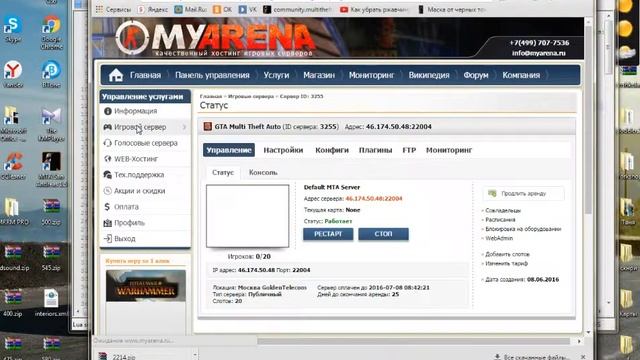Click the profile icon beside Профиль
Image resolution: width=640 pixels, height=360 pixels.
108,223
